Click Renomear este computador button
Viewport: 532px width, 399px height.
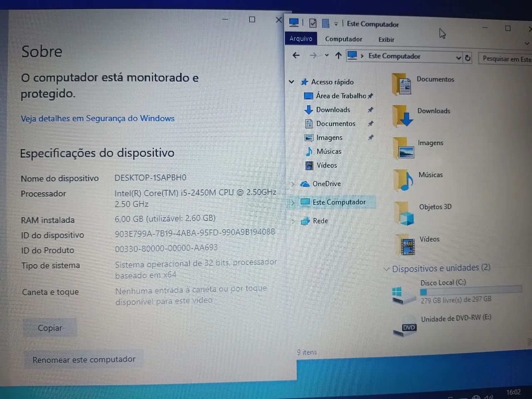(x=84, y=359)
